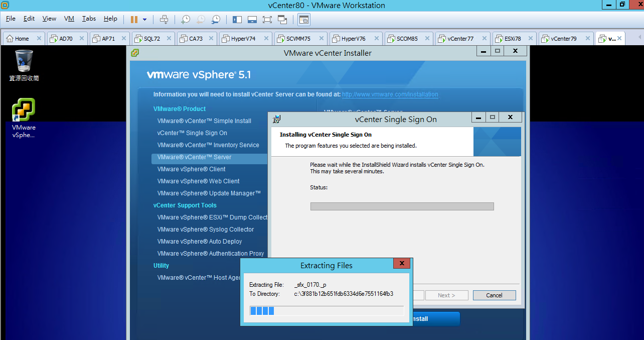
Task: Select VMware vSphere Syslog Collector
Action: 206,230
